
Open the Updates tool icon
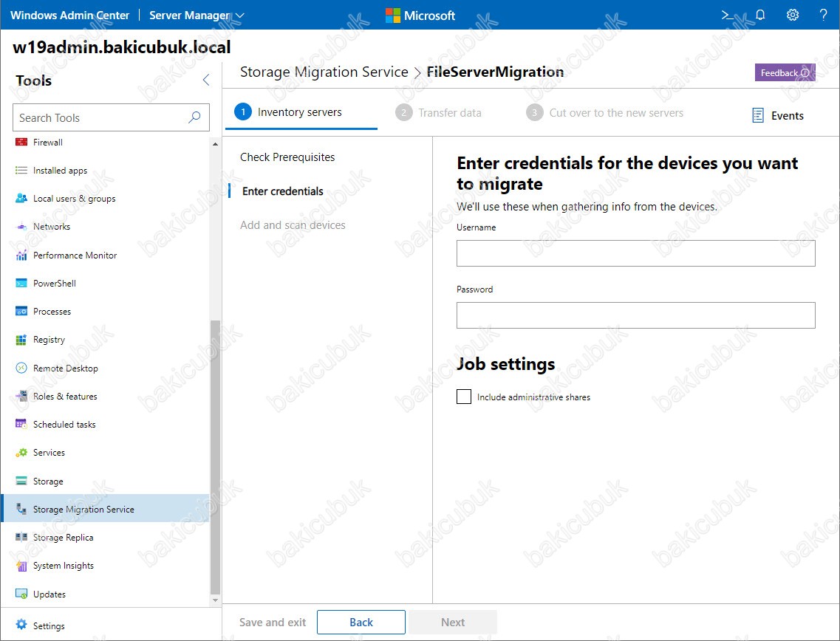pyautogui.click(x=21, y=594)
